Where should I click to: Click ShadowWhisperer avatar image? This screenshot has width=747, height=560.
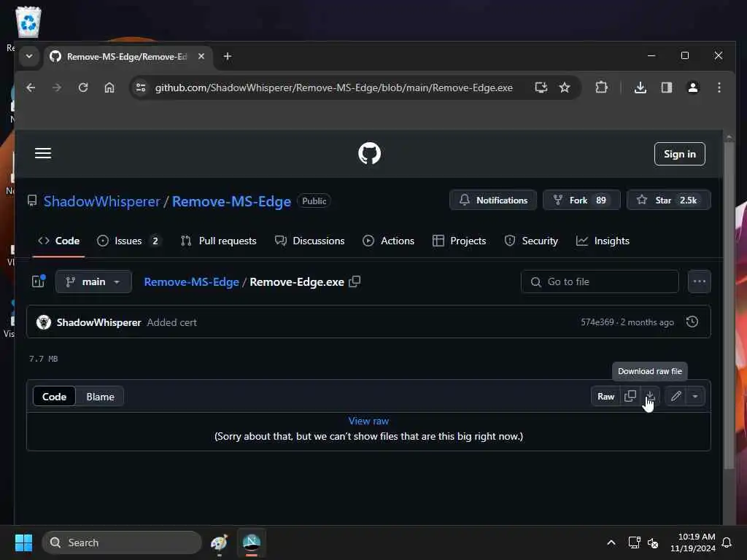pos(44,322)
